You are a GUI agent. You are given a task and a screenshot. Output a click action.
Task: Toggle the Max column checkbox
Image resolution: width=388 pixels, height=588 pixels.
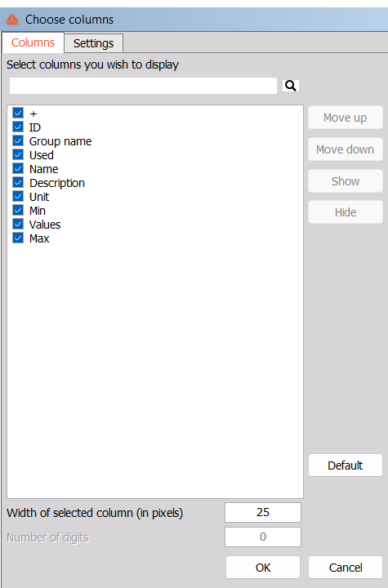[x=18, y=238]
